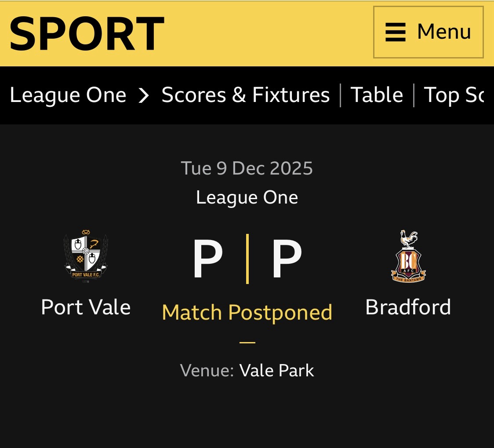The width and height of the screenshot is (494, 448).
Task: Open the Table tab
Action: [x=377, y=95]
